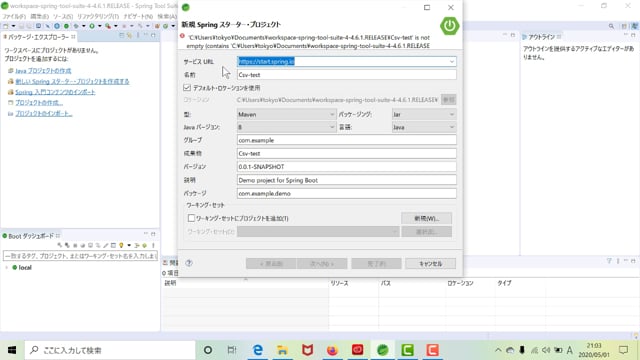Click the Group field with com.example
Screen dimensions: 640x360
[347, 140]
